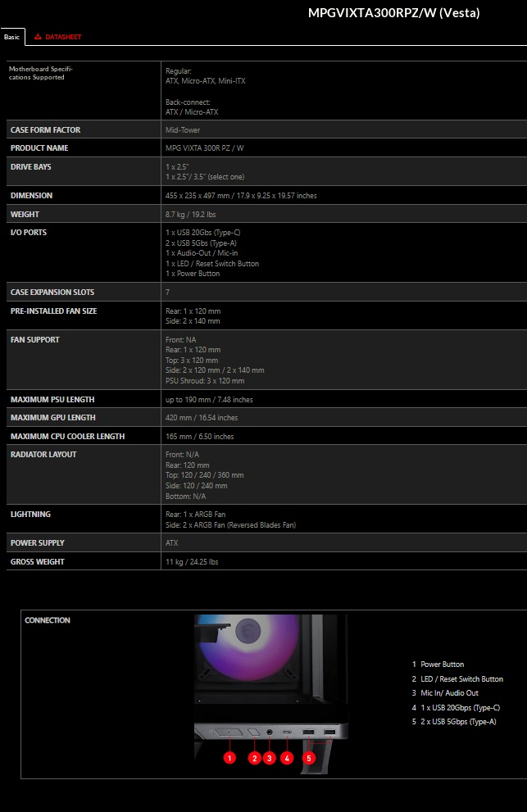This screenshot has width=527, height=812.
Task: Click the Mid-Tower value
Action: 183,130
